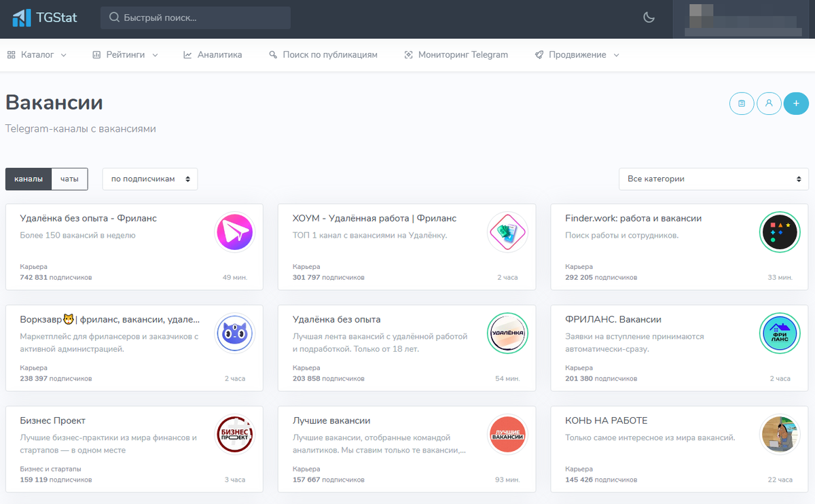Toggle dark mode moon icon
815x504 pixels.
[649, 18]
